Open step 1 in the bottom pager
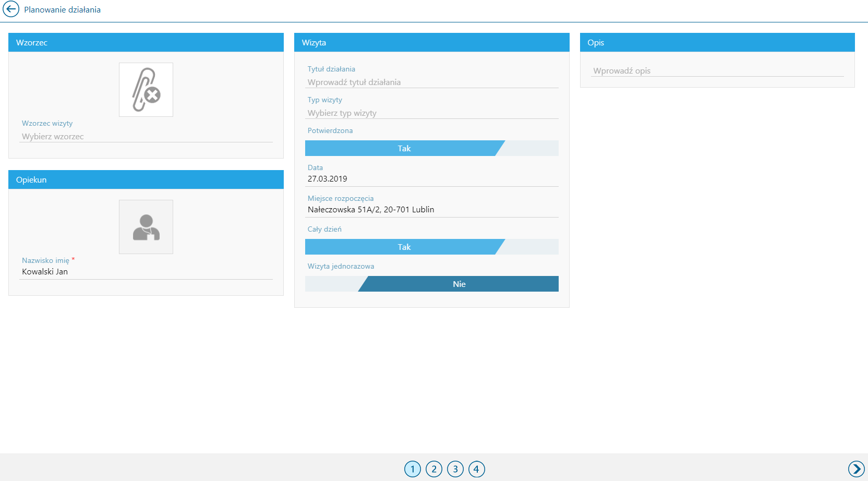Viewport: 868px width, 481px height. tap(413, 469)
